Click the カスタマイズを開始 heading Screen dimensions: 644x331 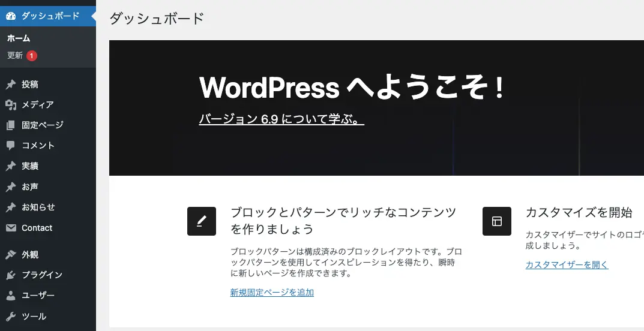[579, 212]
